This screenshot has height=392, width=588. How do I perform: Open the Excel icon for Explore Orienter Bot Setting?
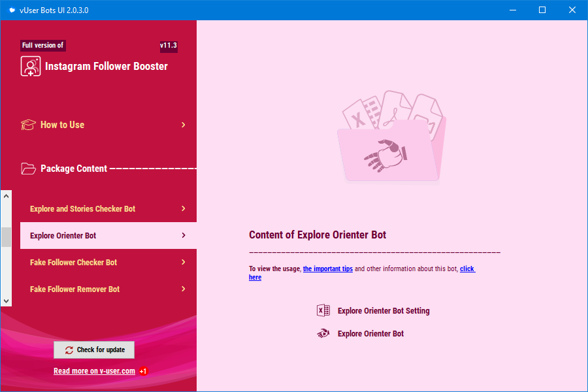[x=323, y=310]
